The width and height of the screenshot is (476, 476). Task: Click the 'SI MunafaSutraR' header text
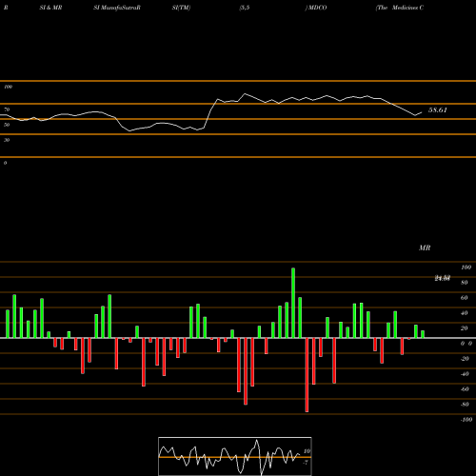click(117, 8)
